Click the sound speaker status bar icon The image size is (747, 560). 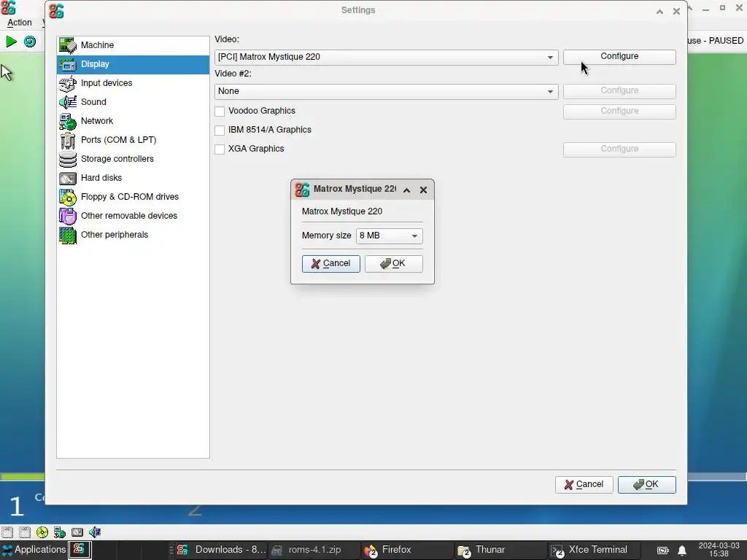(95, 532)
